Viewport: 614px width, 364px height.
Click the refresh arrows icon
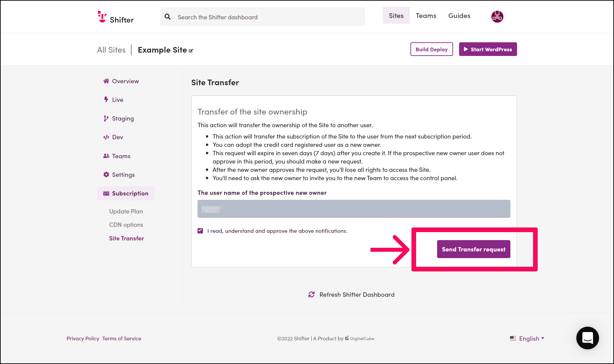(311, 294)
